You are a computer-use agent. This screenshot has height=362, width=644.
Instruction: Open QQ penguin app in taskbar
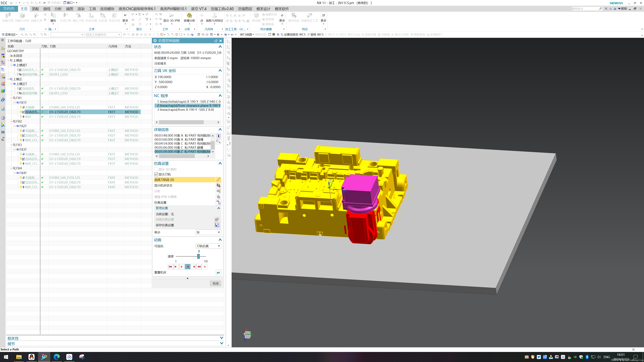[x=32, y=357]
